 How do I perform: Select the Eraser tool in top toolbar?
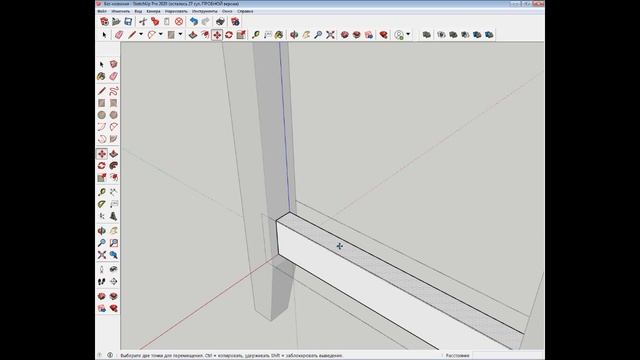point(118,35)
